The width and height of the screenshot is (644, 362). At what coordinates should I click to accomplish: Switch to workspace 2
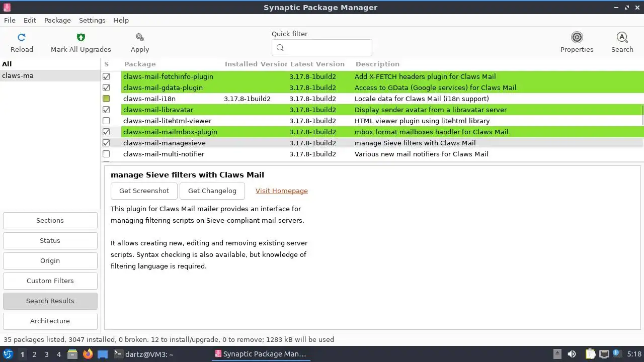pos(34,354)
